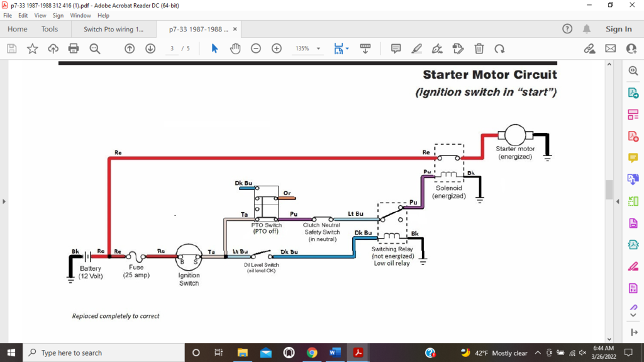
Task: Rotate the page with the rotate icon
Action: pos(499,48)
